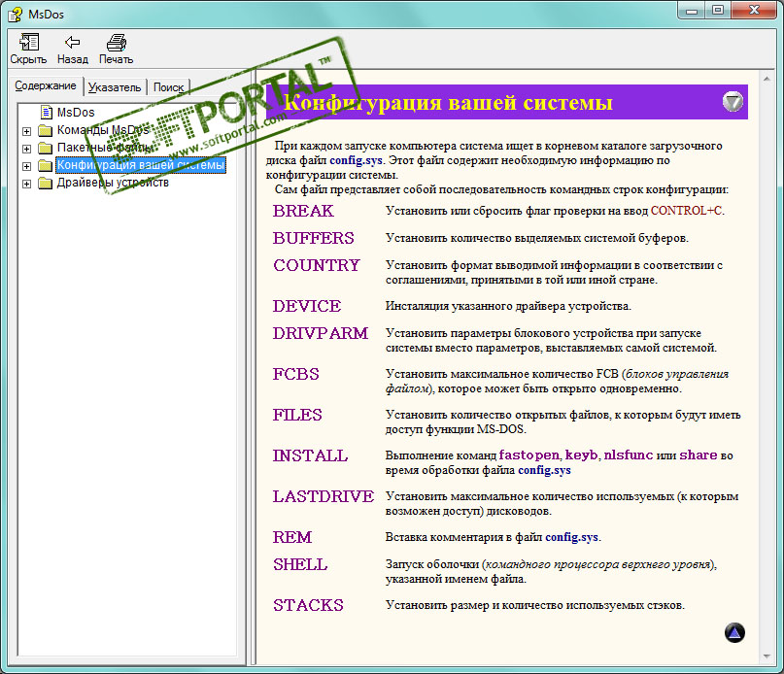
Task: Click config.sys link in the REM description
Action: click(571, 537)
